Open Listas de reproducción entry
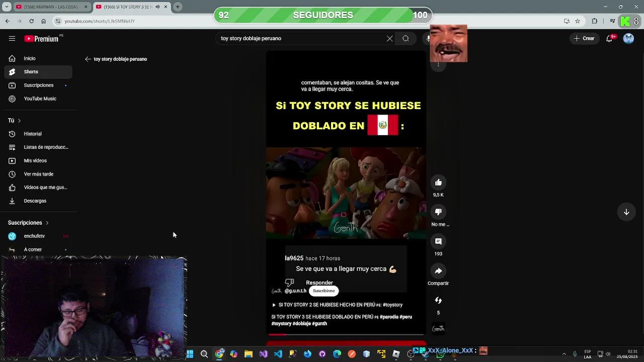The image size is (644, 362). tap(38, 147)
